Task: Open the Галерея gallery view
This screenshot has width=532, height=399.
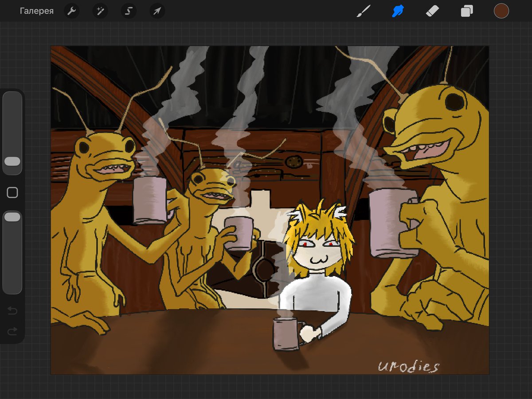Action: (x=36, y=11)
